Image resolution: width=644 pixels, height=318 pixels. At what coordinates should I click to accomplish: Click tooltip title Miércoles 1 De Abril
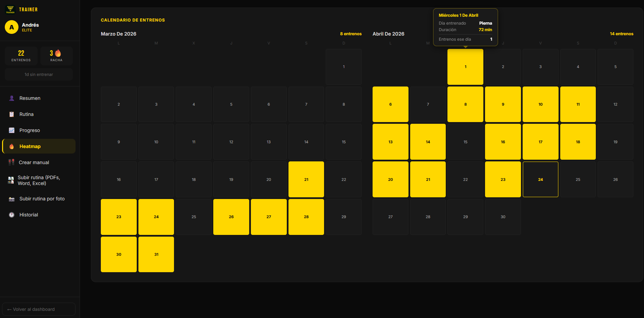pyautogui.click(x=458, y=15)
